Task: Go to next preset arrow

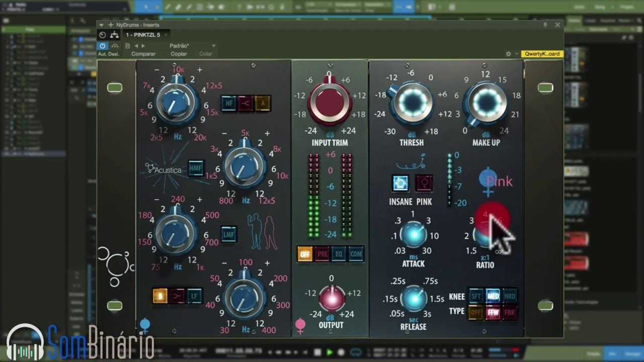Action: point(142,46)
